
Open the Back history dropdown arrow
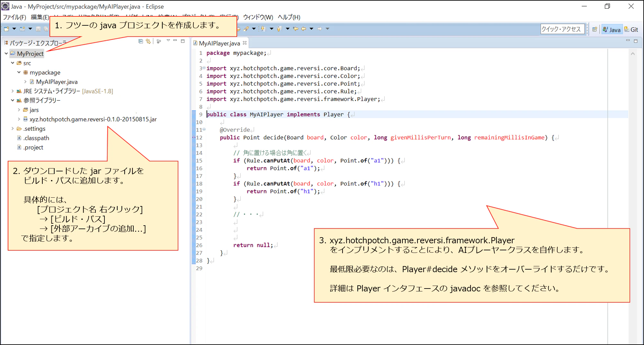tap(311, 29)
